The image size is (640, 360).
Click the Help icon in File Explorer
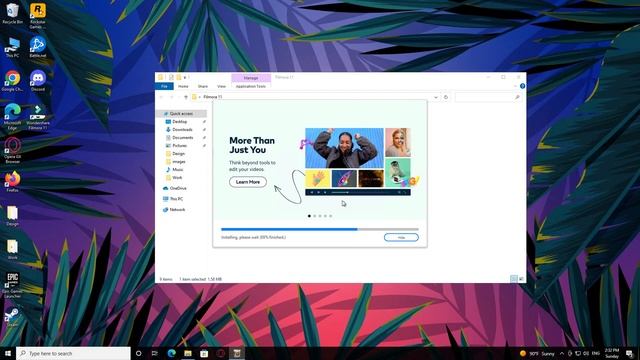coord(522,86)
